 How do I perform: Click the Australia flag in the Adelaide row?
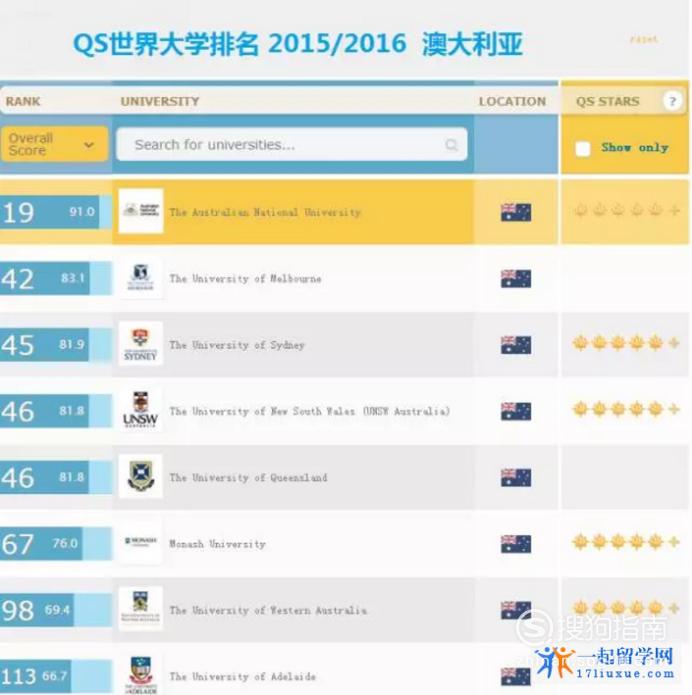click(x=516, y=676)
